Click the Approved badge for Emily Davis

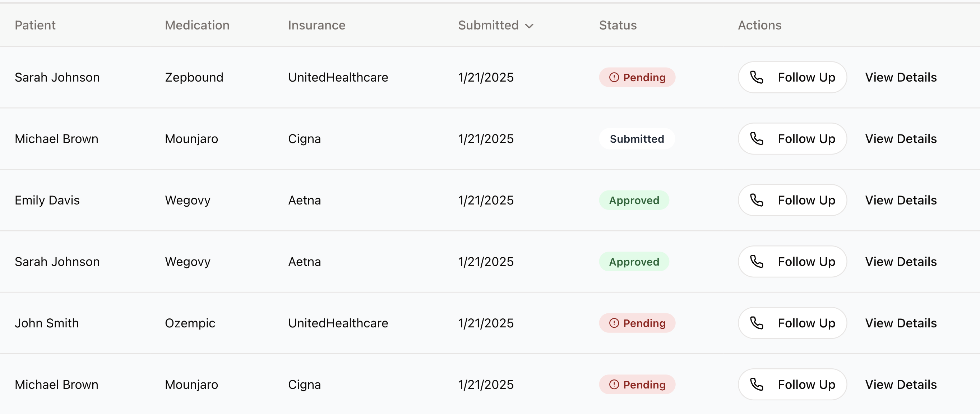tap(634, 200)
